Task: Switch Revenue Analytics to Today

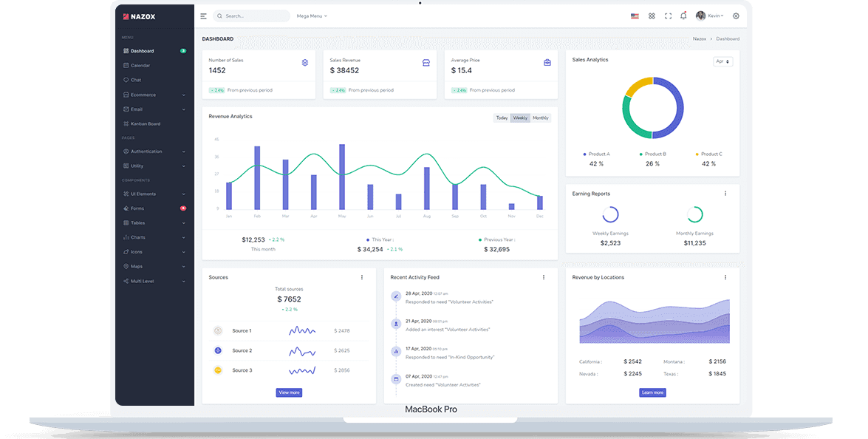Action: point(502,118)
